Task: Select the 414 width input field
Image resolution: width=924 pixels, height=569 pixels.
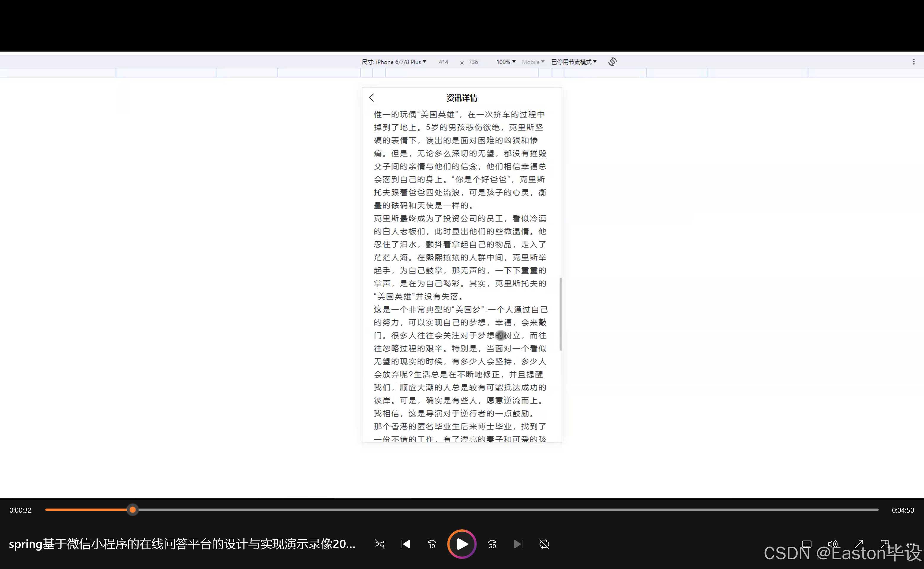Action: point(443,62)
